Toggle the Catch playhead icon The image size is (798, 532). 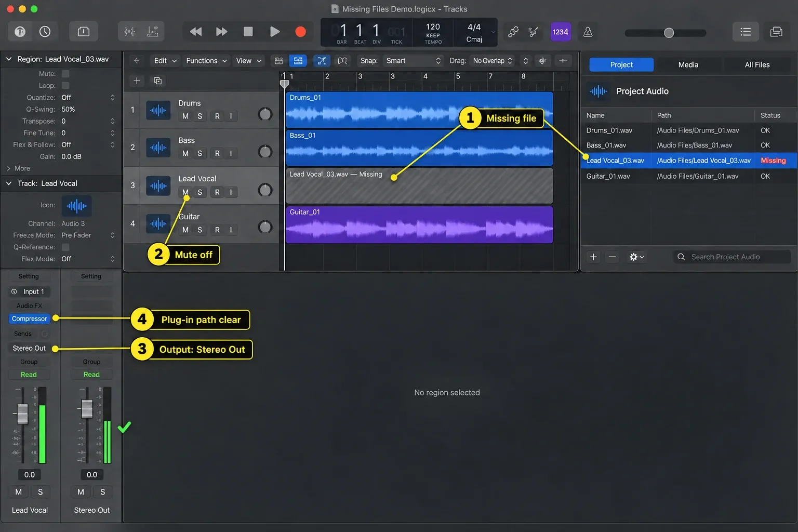pyautogui.click(x=342, y=61)
